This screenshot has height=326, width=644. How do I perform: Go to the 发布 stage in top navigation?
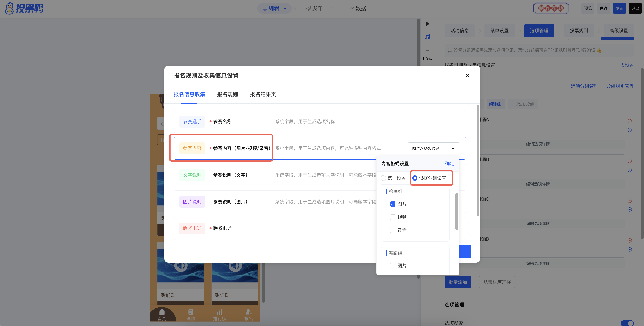(x=315, y=9)
